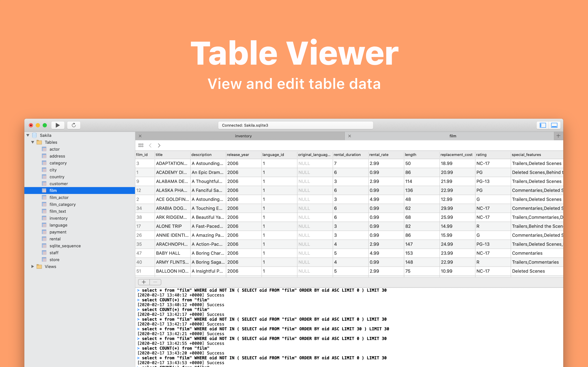This screenshot has width=588, height=367.
Task: Go to next page arrow
Action: (x=159, y=145)
